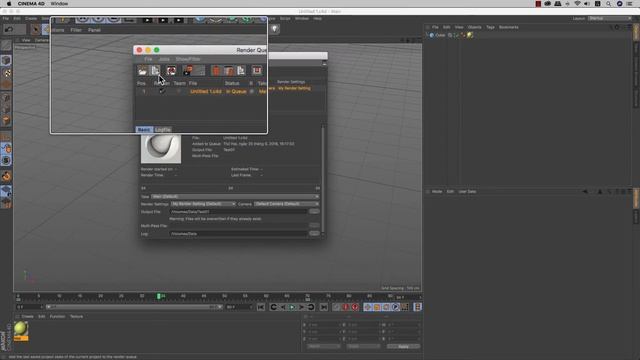
Task: Click the Go to End playback button
Action: click(323, 307)
